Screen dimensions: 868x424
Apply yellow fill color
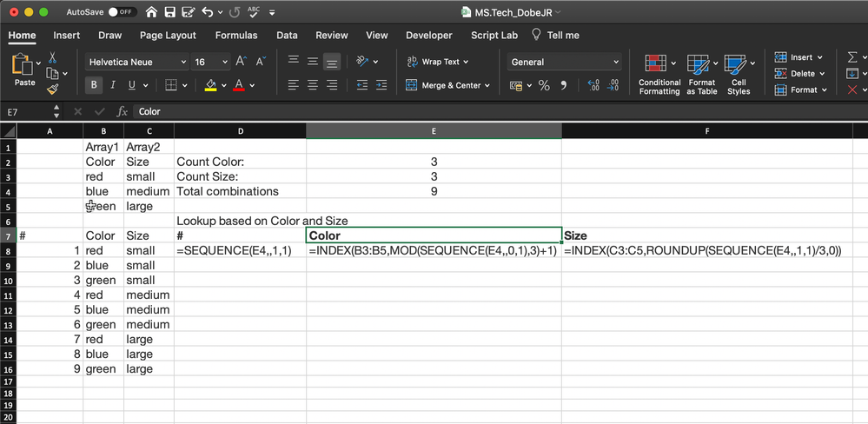[211, 85]
